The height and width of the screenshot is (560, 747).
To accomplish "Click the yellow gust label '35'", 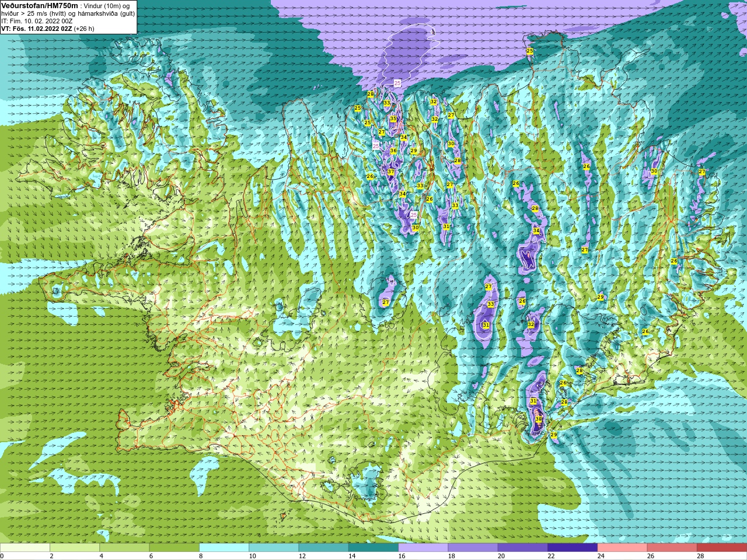I will pos(393,118).
